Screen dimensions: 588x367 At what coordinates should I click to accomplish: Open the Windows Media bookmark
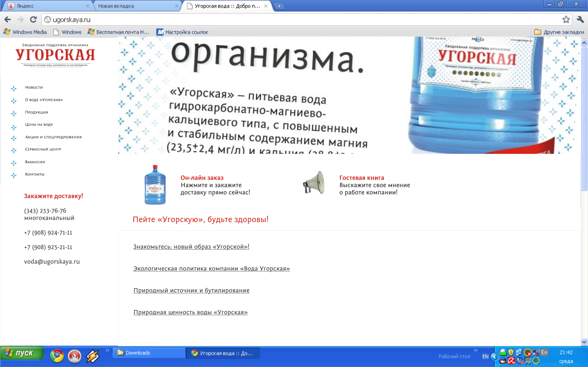(x=25, y=32)
